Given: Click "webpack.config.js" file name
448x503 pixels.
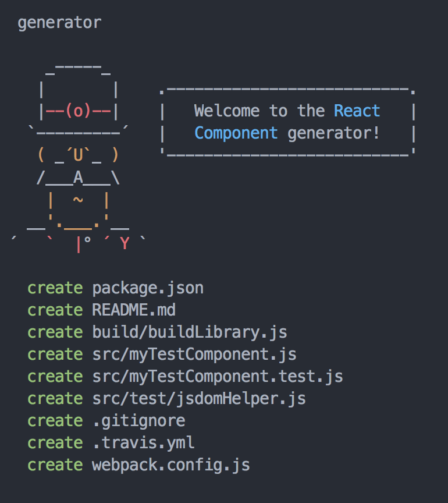Looking at the screenshot, I should click(171, 465).
